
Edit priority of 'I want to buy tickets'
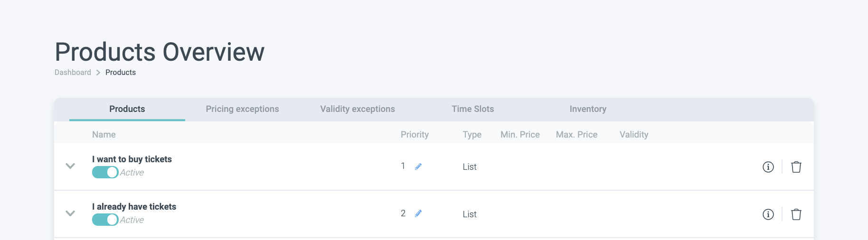coord(418,166)
